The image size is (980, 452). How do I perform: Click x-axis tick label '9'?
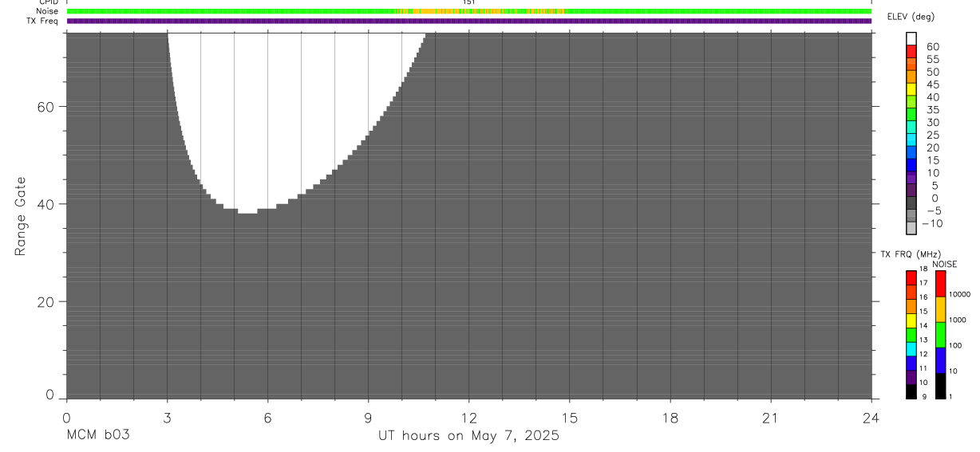point(368,418)
